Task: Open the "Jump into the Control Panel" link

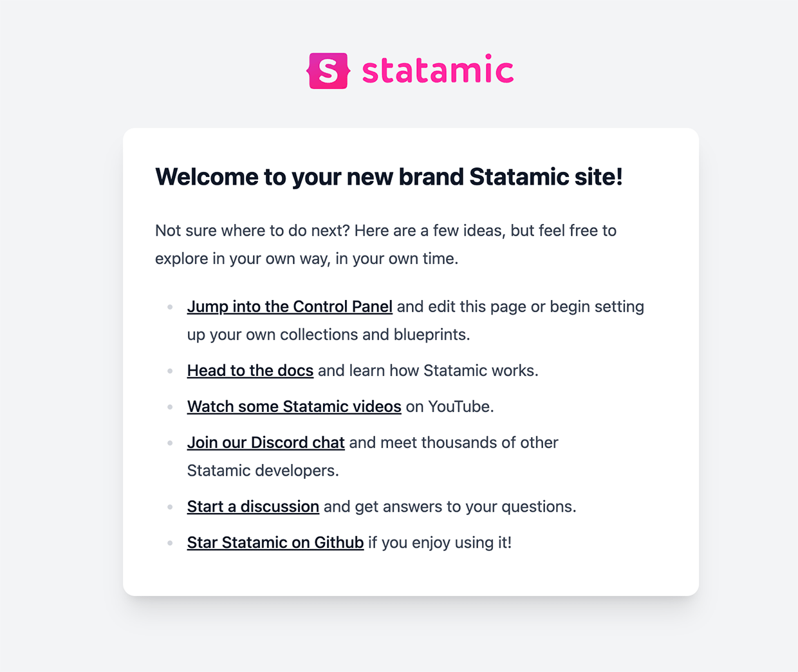Action: point(290,307)
